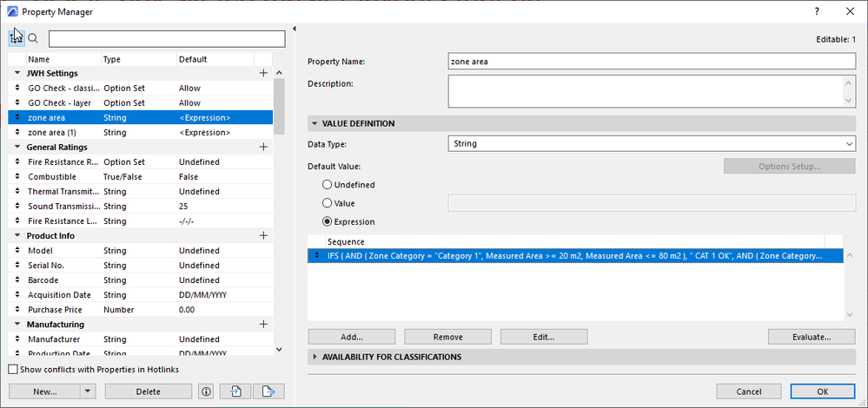The width and height of the screenshot is (868, 408).
Task: Collapse the Product Info group
Action: pyautogui.click(x=17, y=235)
